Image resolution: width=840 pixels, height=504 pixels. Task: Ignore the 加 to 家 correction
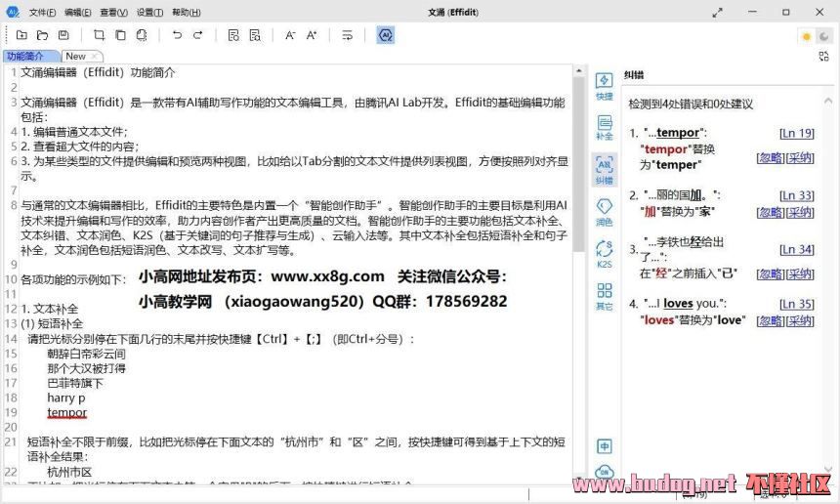point(771,212)
